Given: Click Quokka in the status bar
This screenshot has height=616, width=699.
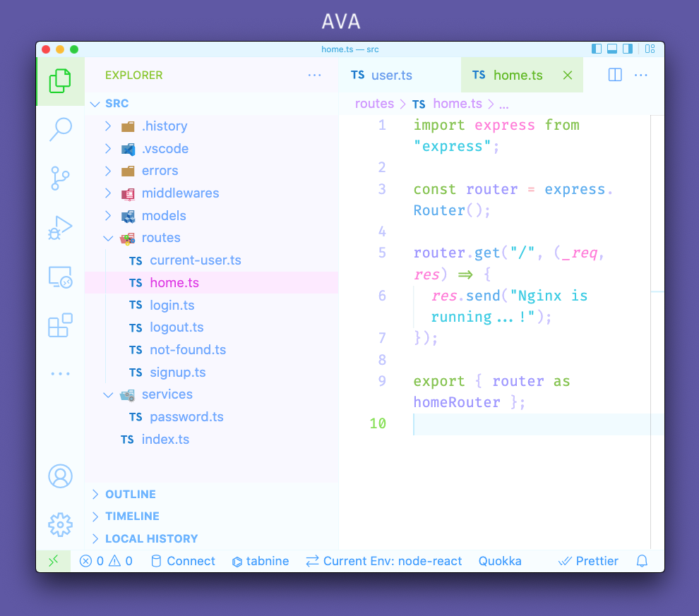Looking at the screenshot, I should (x=500, y=561).
